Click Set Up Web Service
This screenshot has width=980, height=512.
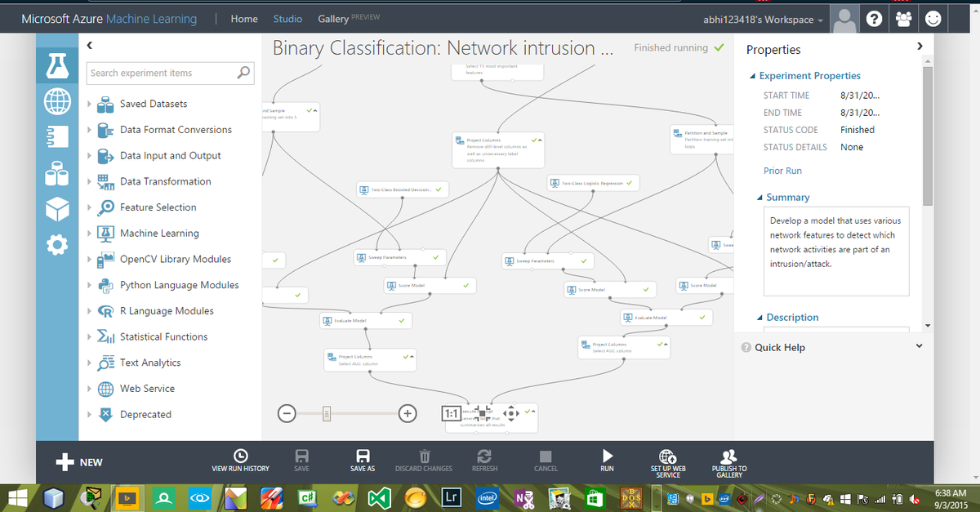click(x=667, y=463)
